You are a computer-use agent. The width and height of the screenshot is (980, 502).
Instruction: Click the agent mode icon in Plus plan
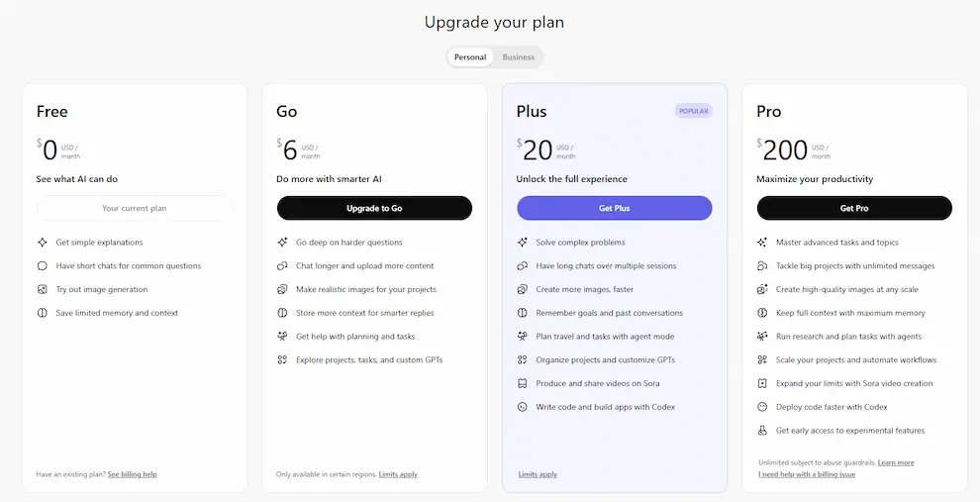pyautogui.click(x=523, y=337)
